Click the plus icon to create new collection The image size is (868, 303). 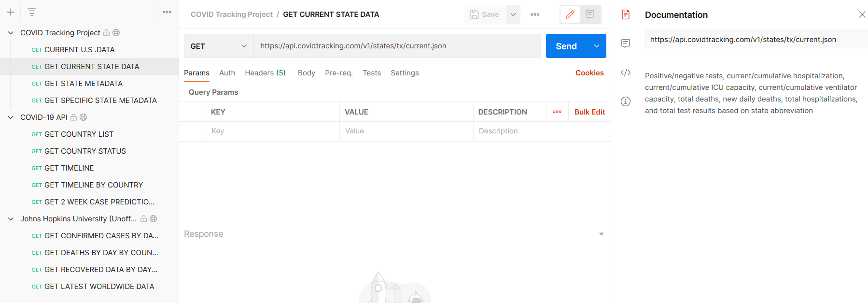coord(11,12)
